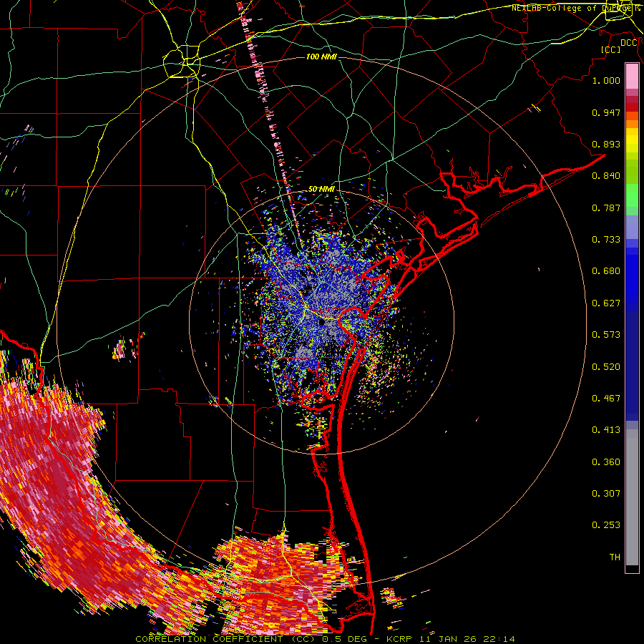This screenshot has height=644, width=644.
Task: Select the 0.413 legend value
Action: (606, 430)
